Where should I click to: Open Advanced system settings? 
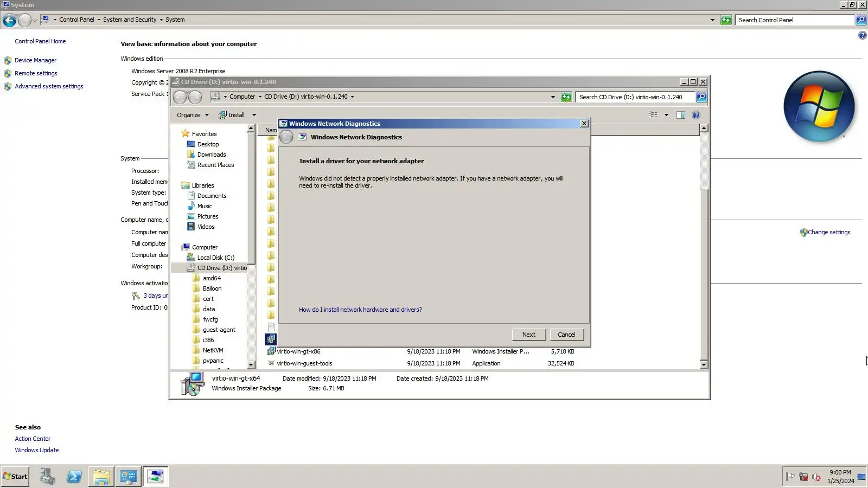[49, 86]
